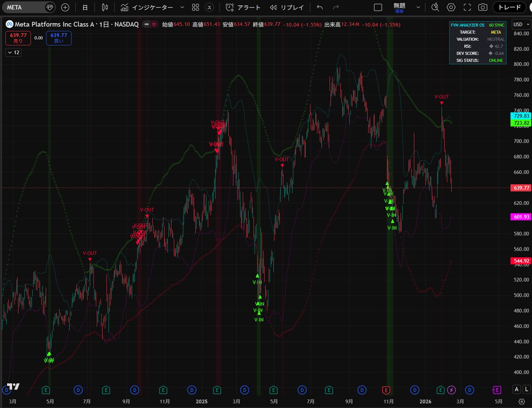The width and height of the screenshot is (532, 408).
Task: Open chart settings hexagon icon in top toolbar
Action: tap(451, 7)
